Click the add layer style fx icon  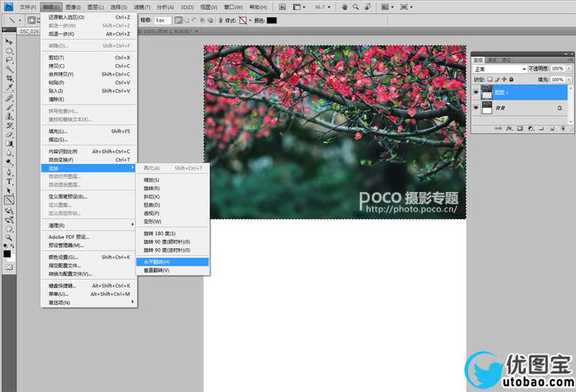pyautogui.click(x=508, y=129)
